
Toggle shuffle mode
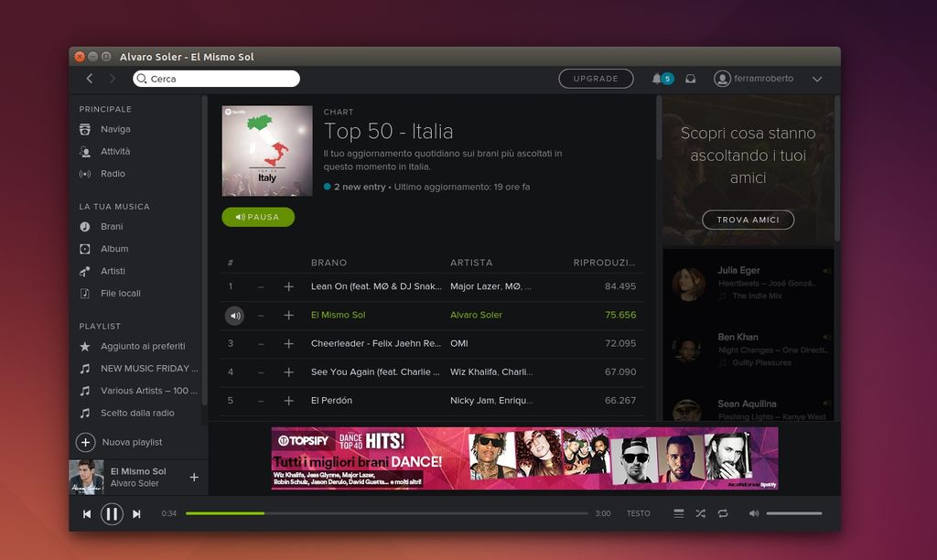pyautogui.click(x=700, y=514)
